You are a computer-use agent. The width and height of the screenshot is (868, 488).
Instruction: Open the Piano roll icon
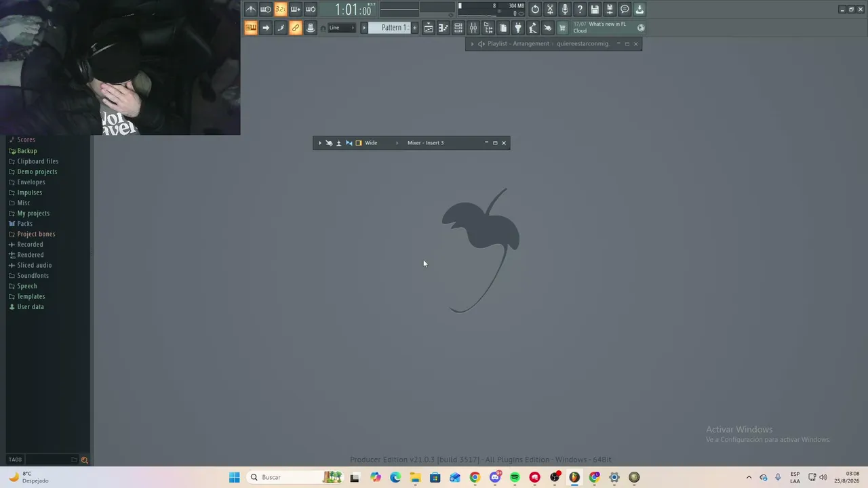click(443, 28)
